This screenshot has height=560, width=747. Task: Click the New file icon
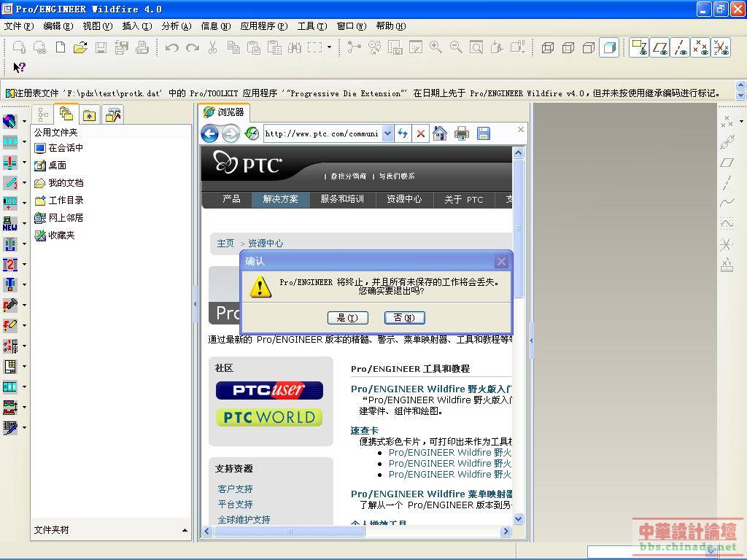click(x=61, y=47)
